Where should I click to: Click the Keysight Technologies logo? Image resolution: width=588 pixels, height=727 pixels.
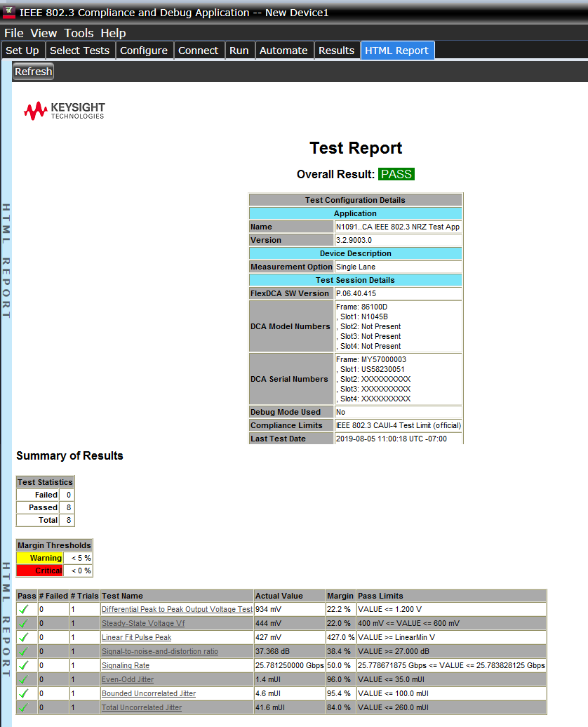click(64, 110)
